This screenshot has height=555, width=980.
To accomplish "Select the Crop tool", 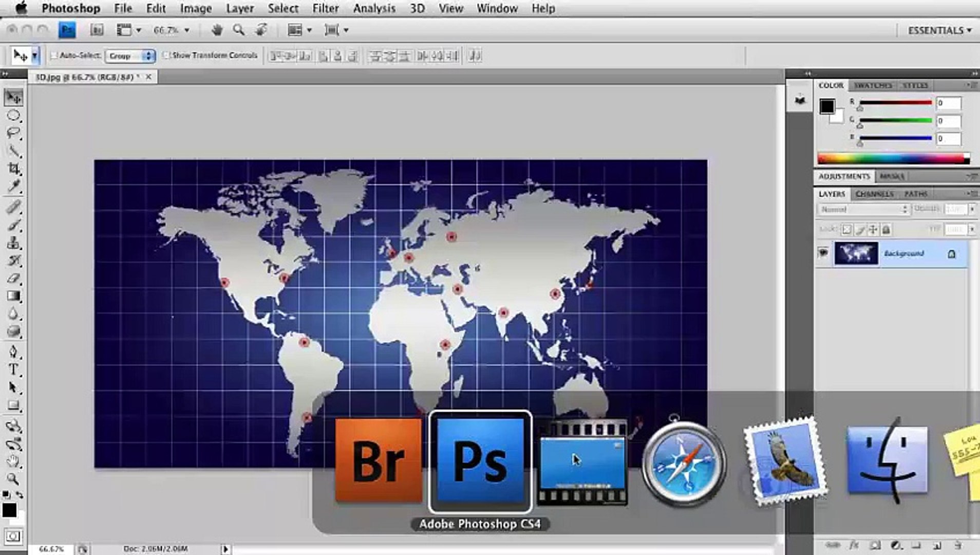I will pos(13,169).
